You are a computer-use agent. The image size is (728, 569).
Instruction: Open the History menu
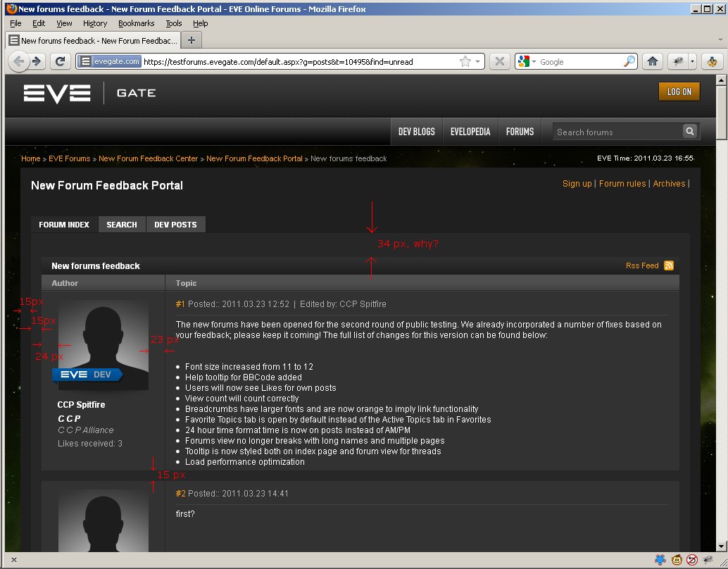click(95, 23)
